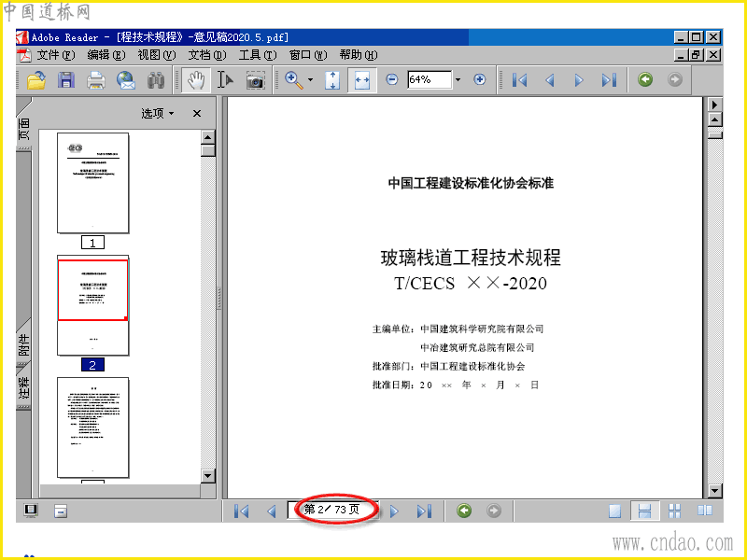Select the Snapshot camera tool
The width and height of the screenshot is (747, 560).
[255, 80]
